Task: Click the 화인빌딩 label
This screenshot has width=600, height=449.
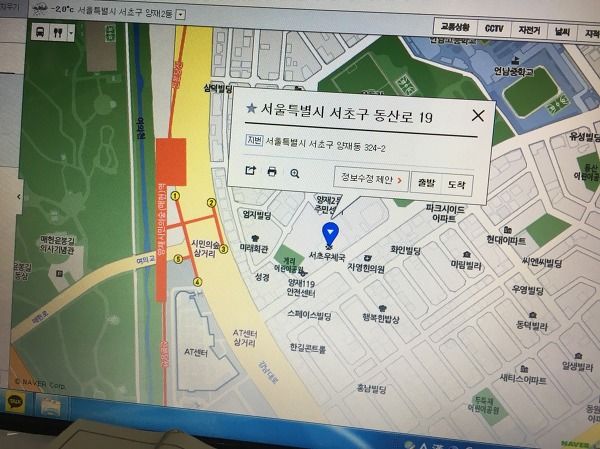Action: click(x=406, y=250)
